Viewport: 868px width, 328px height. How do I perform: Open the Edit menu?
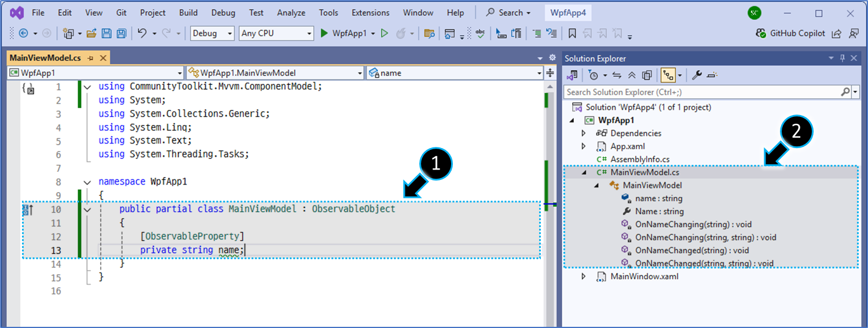pos(65,13)
